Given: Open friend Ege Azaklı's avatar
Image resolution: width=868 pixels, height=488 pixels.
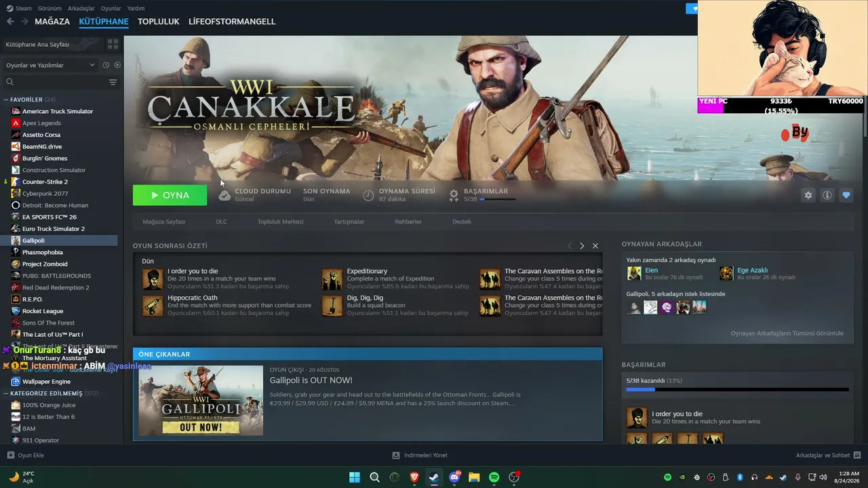Looking at the screenshot, I should click(726, 273).
